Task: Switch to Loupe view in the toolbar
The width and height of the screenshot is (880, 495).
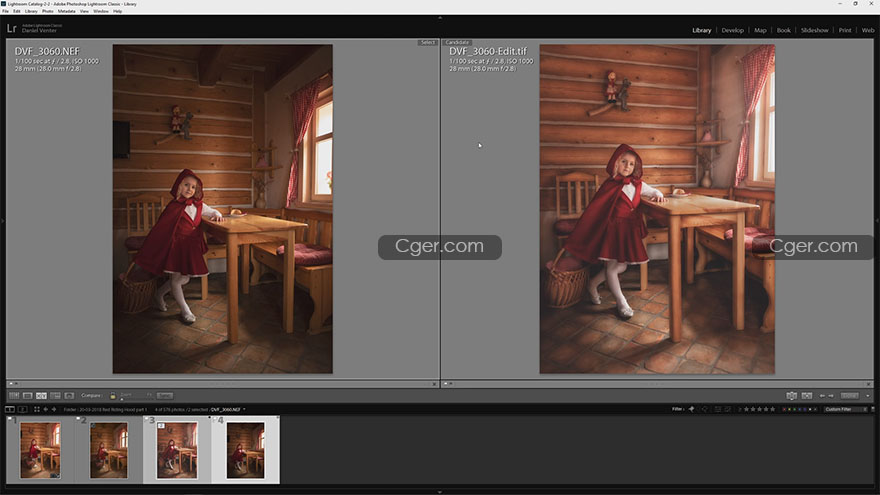Action: (x=28, y=396)
